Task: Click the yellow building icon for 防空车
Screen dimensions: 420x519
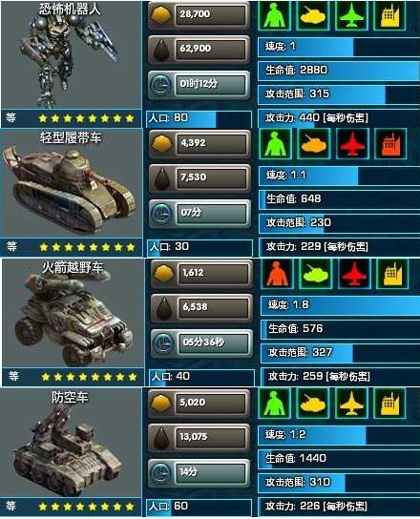Action: 389,404
